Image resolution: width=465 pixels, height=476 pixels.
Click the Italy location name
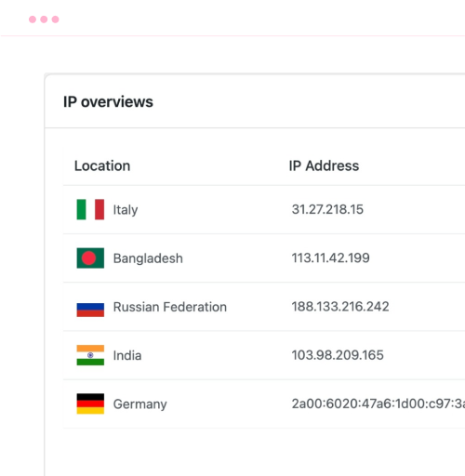[x=126, y=210]
